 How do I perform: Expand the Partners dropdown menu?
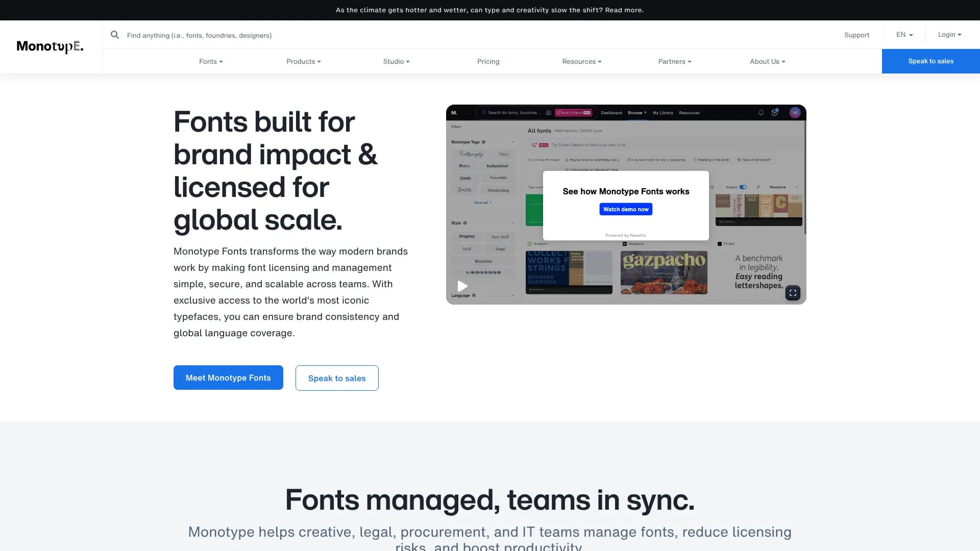675,61
